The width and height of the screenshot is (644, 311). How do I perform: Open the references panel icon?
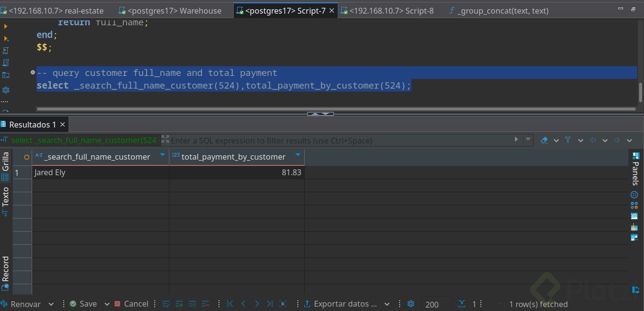point(634,238)
